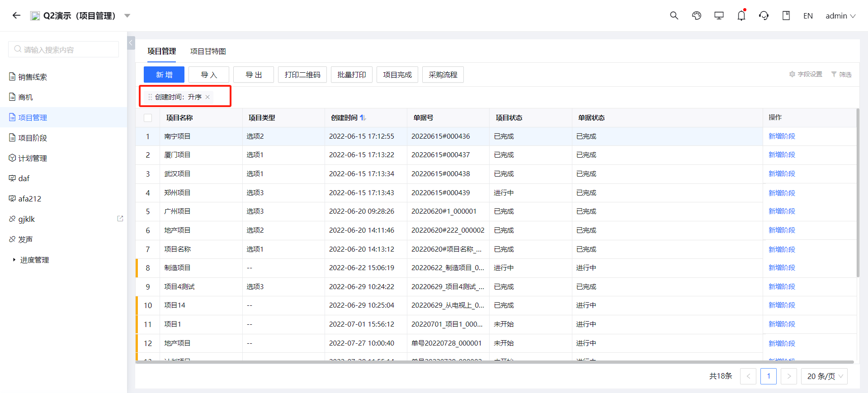This screenshot has height=393, width=868.
Task: Click the horizontal scrollbar under the table
Action: coord(494,362)
